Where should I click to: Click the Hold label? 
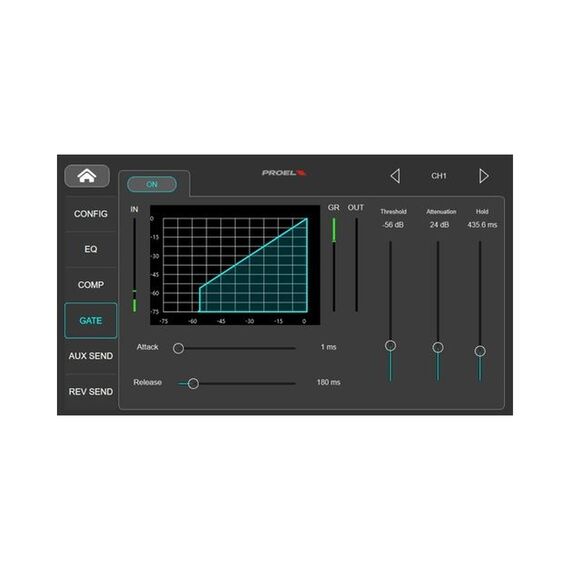tap(482, 212)
